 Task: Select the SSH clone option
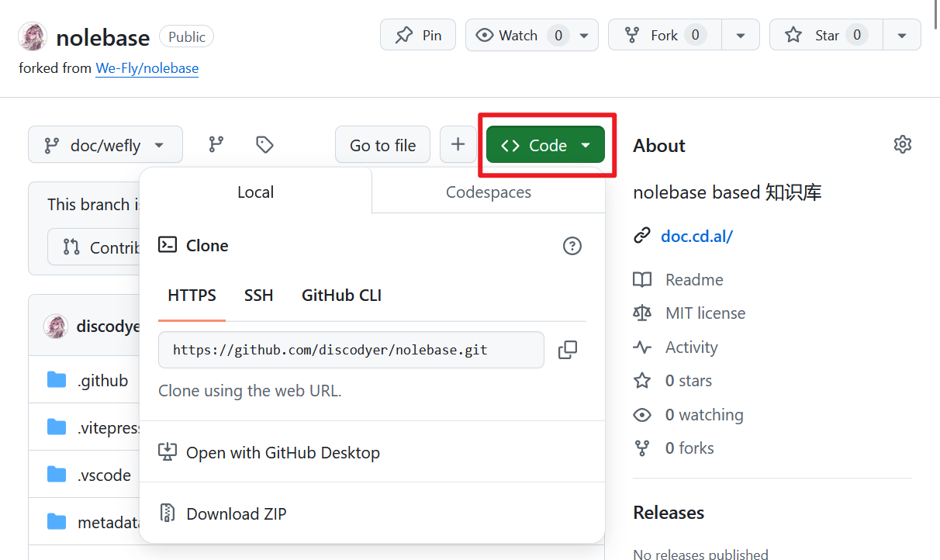pos(258,296)
